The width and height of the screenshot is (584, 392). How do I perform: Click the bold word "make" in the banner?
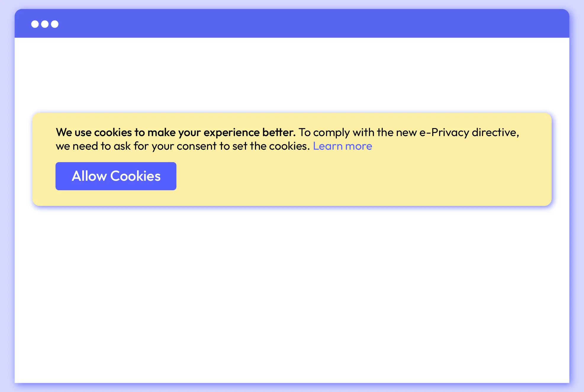click(162, 133)
